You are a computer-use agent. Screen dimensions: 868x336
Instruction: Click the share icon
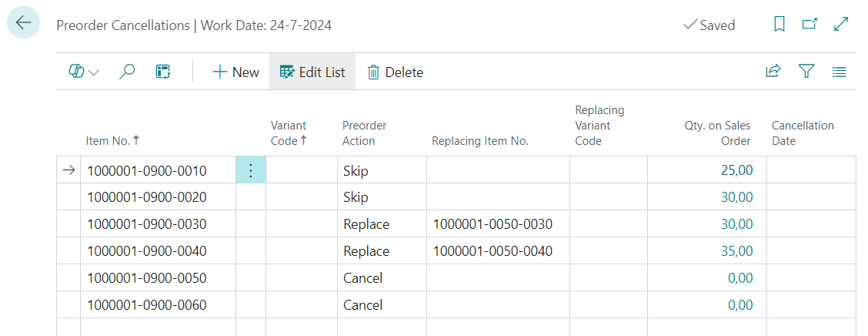(773, 72)
